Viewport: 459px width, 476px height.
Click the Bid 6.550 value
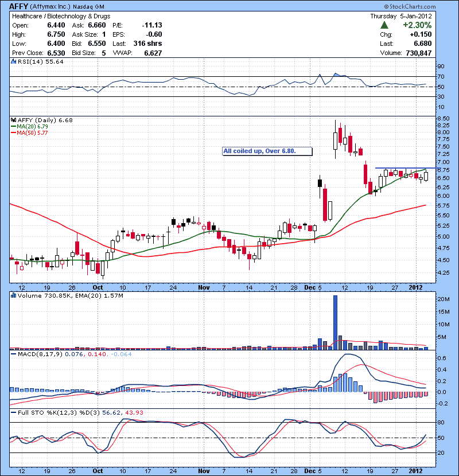coord(97,44)
